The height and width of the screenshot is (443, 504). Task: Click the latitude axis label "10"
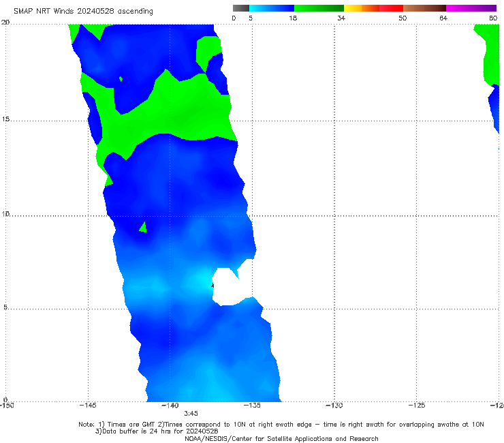5,214
